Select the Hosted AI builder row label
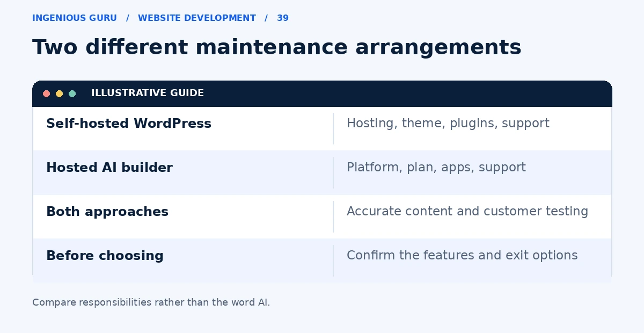This screenshot has height=333, width=644. [x=109, y=168]
